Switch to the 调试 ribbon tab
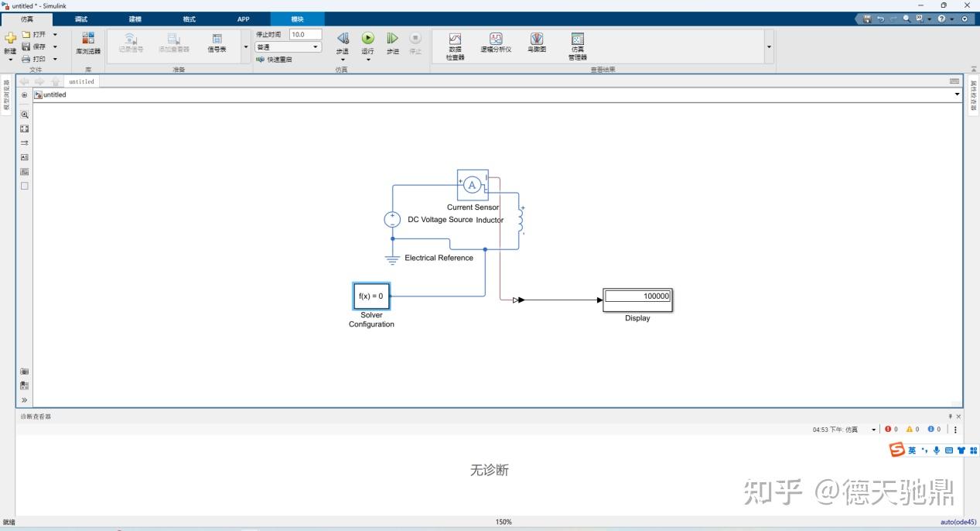The width and height of the screenshot is (980, 531). pyautogui.click(x=80, y=19)
